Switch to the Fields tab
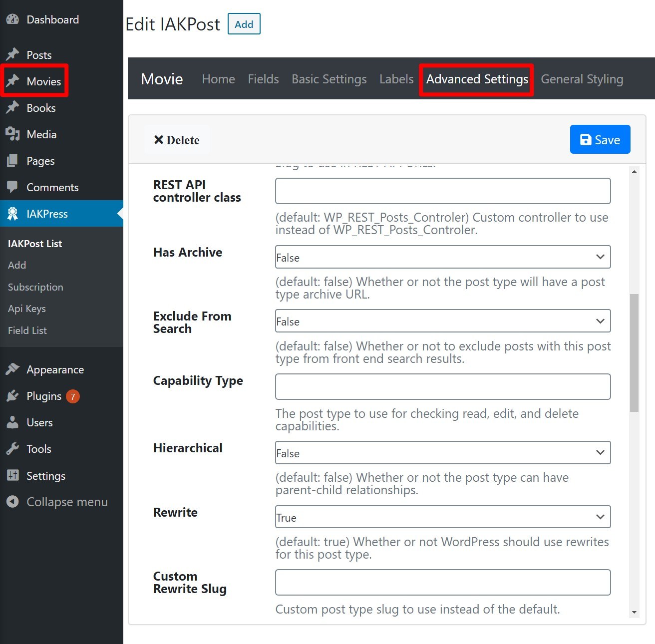This screenshot has height=644, width=655. (x=263, y=79)
